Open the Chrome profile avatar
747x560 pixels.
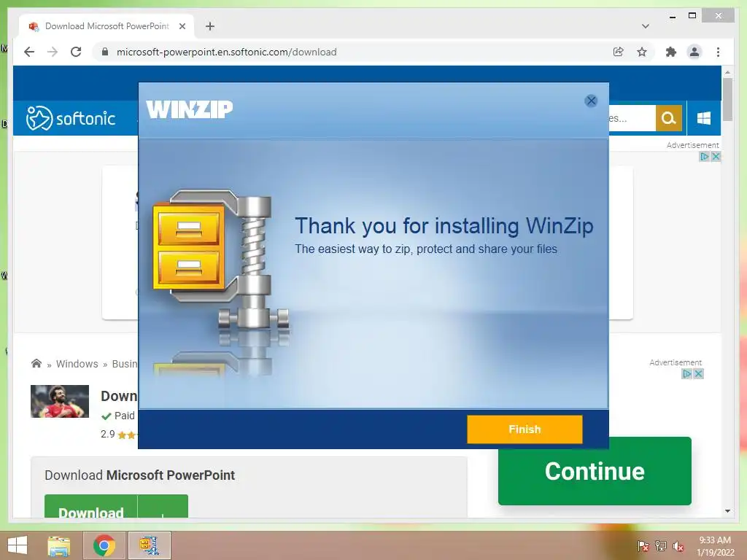(694, 52)
